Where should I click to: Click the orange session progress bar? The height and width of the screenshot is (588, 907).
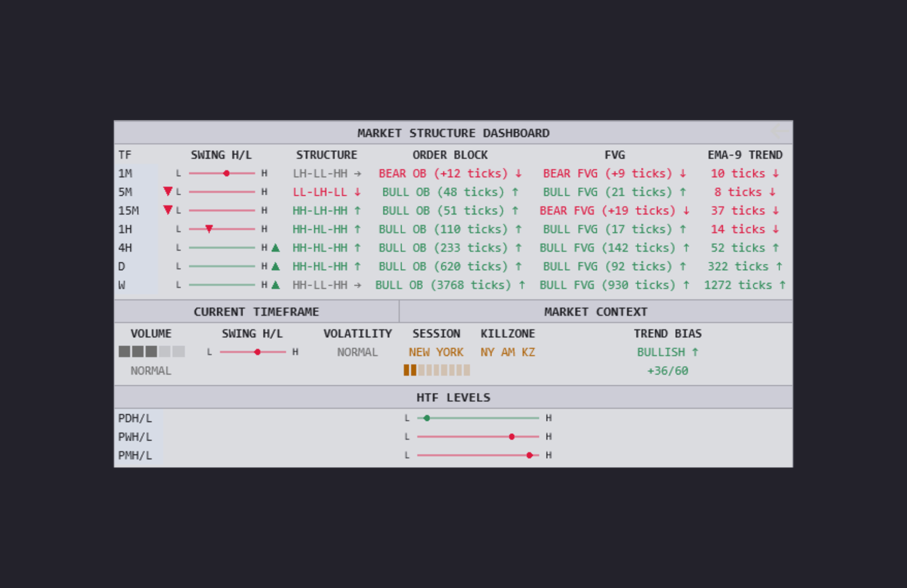point(437,370)
